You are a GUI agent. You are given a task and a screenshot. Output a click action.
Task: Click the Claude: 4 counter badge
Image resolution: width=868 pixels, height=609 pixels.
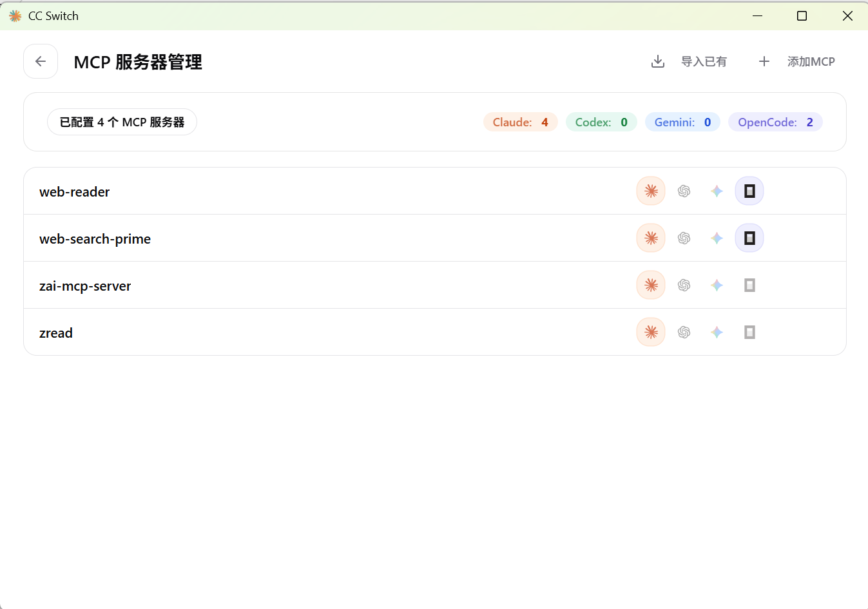pyautogui.click(x=520, y=122)
